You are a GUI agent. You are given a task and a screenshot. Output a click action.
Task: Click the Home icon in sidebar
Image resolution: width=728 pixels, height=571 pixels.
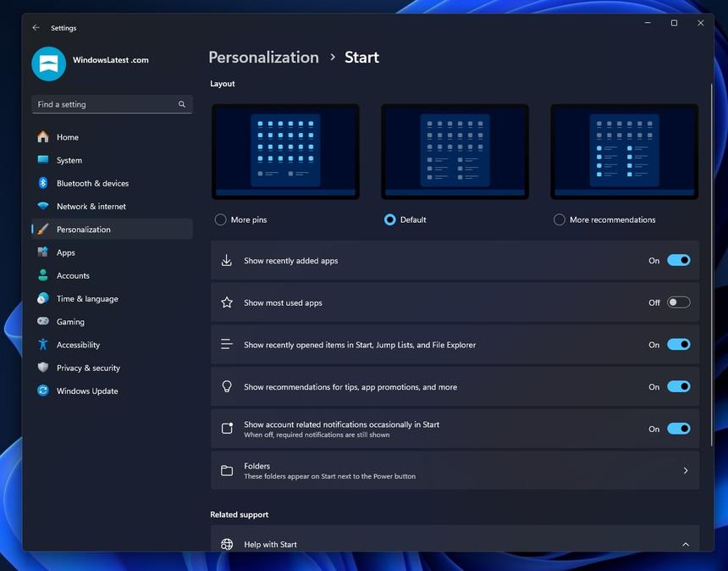[42, 137]
